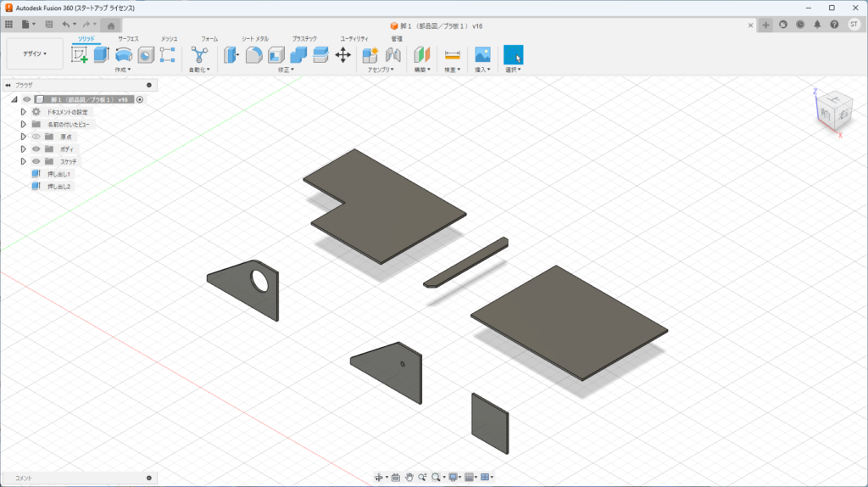Select the Offset Plane construct tool
Screen dimensions: 868x487
422,55
